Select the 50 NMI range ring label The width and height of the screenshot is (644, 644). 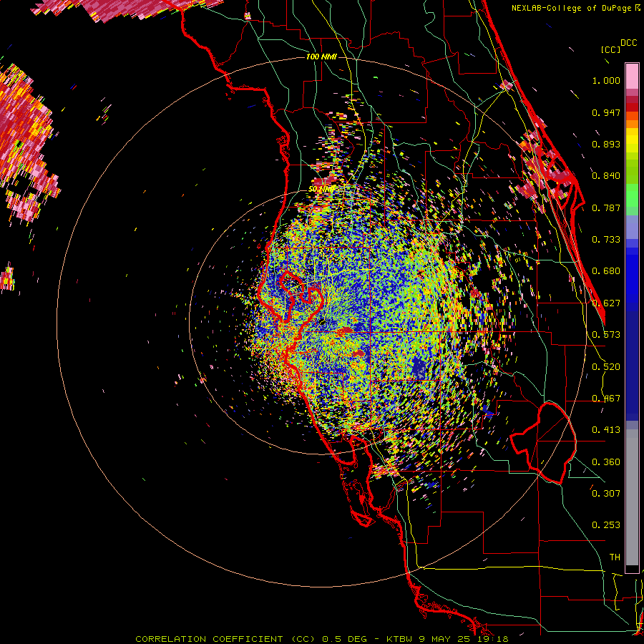point(321,190)
